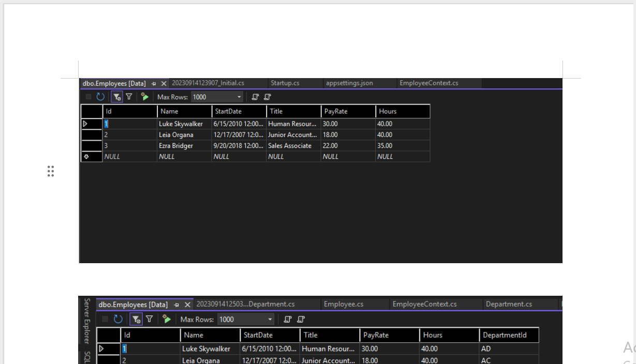Click Script to File icon in the upper toolbar

pyautogui.click(x=267, y=97)
